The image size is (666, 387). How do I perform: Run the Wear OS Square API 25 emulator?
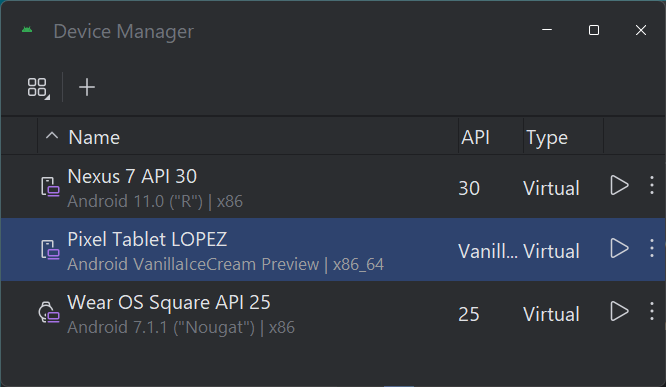619,311
